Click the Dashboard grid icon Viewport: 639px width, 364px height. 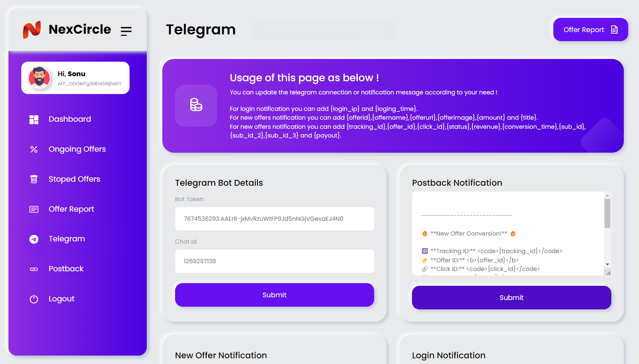[x=34, y=119]
